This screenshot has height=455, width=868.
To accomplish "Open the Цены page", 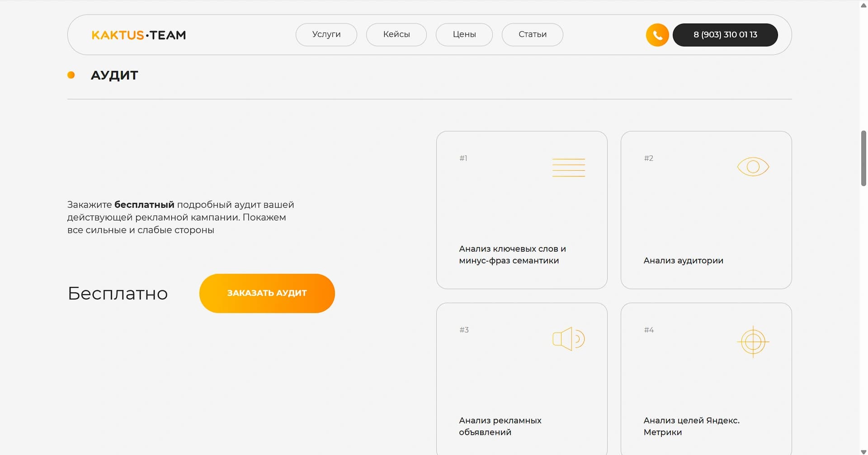I will (464, 34).
